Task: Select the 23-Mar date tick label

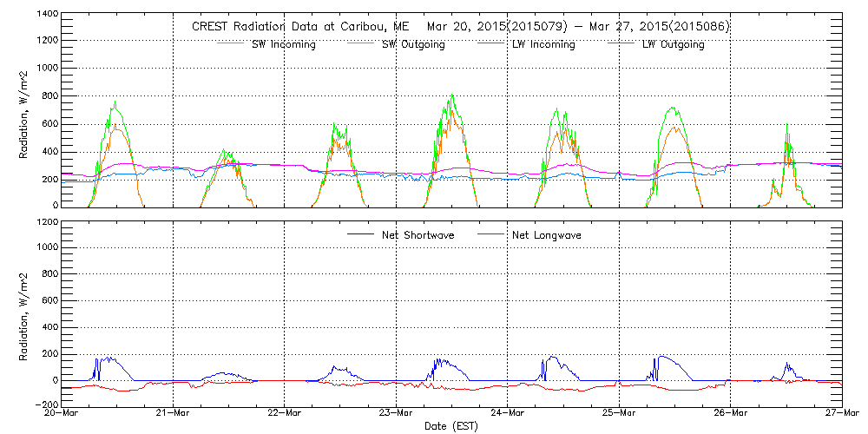Action: tap(396, 413)
